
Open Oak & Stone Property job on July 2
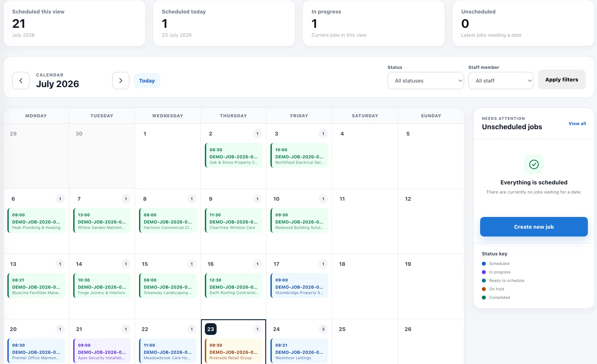(234, 156)
